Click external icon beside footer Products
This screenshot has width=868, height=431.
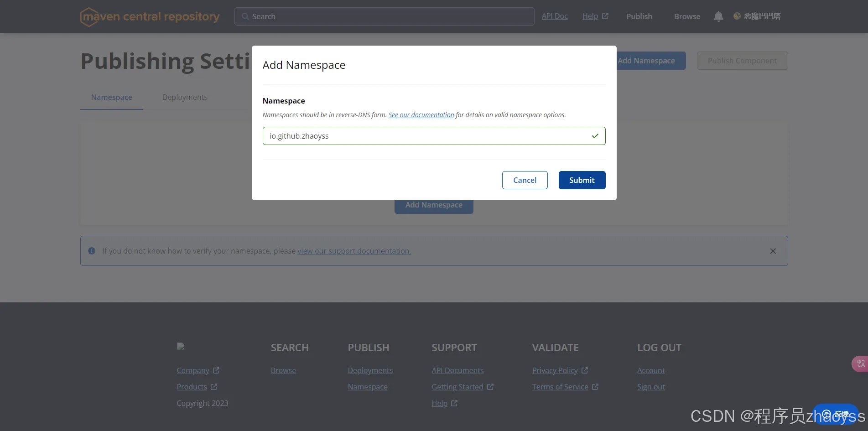214,387
